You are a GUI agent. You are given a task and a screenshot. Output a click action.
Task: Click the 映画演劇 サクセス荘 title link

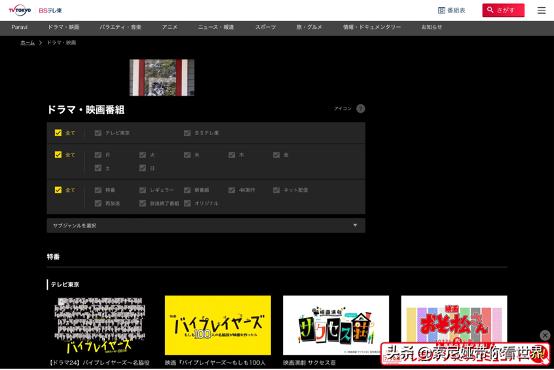[x=309, y=363]
